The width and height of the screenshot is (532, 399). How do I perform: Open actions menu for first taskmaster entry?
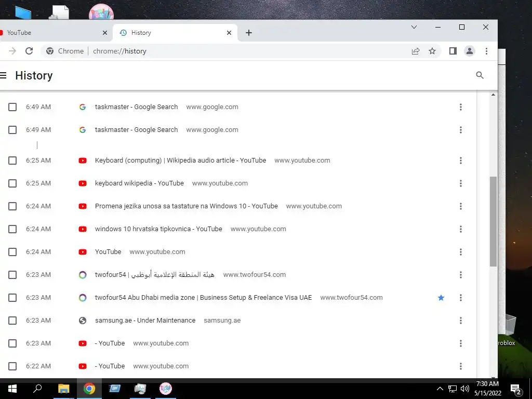(x=460, y=107)
